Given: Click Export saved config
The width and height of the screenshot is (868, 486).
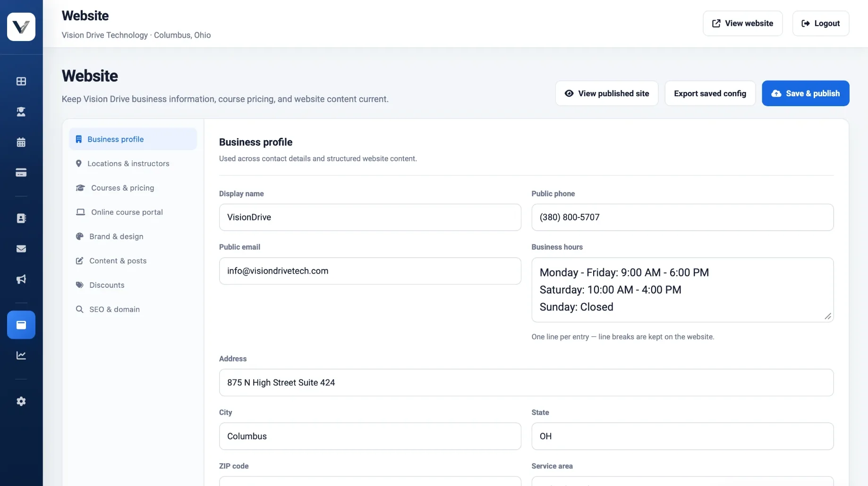Looking at the screenshot, I should (x=710, y=93).
